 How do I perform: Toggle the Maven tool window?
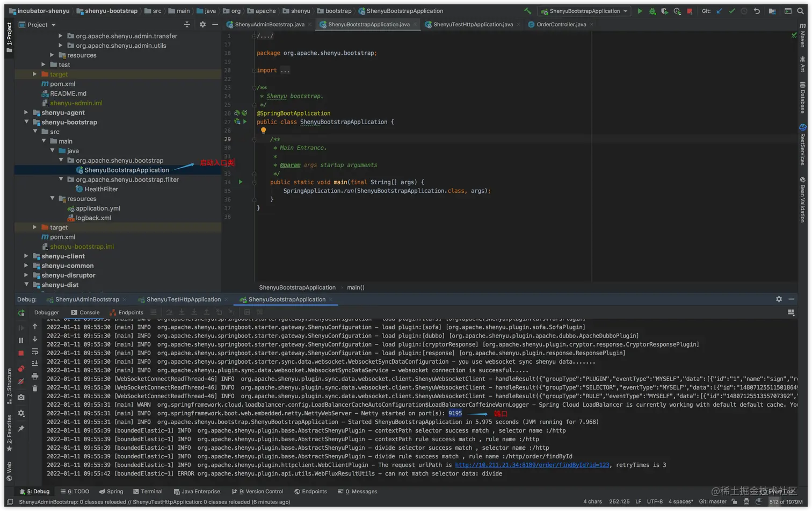click(x=802, y=35)
